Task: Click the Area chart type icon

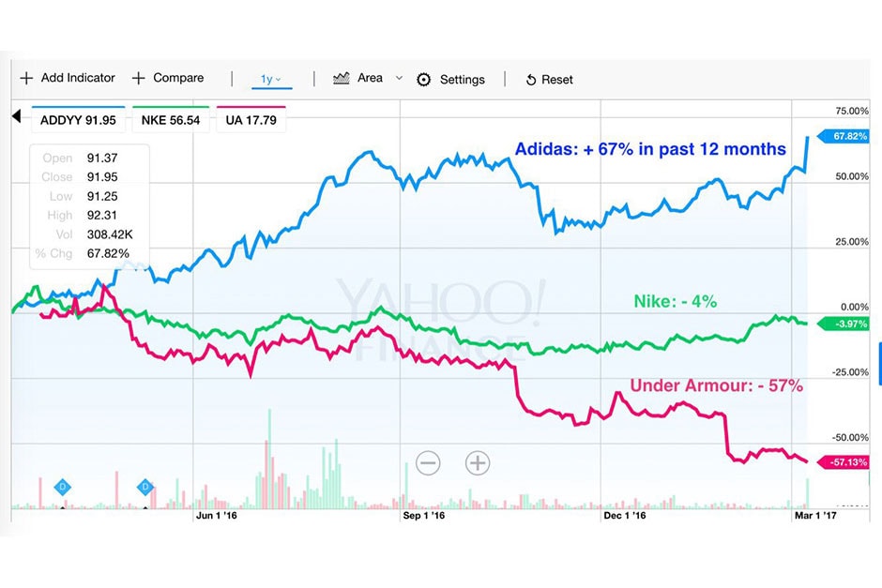Action: (342, 79)
